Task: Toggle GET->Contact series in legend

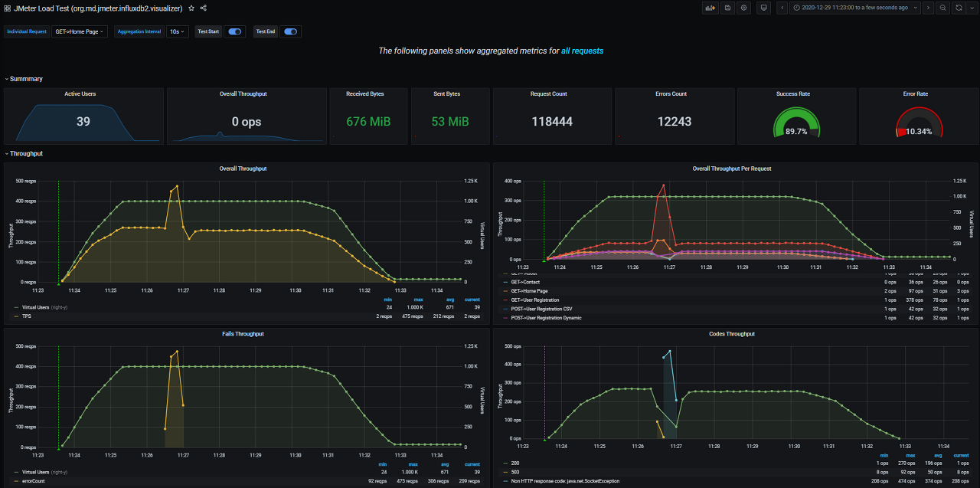Action: 525,282
